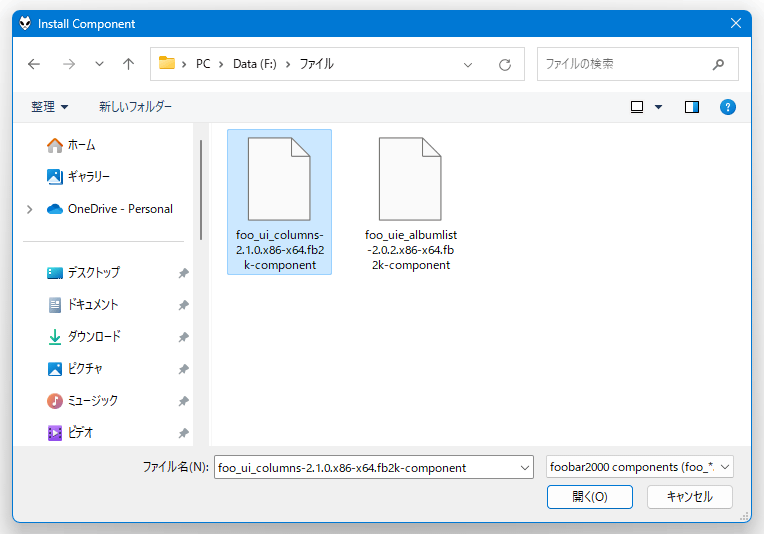Select foo_ui_columns-2.1.0 component file
Screen dimensions: 764x534
[x=280, y=202]
